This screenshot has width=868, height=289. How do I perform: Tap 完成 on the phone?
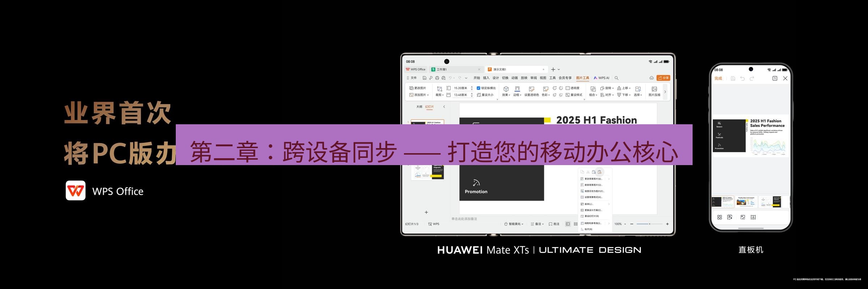click(718, 78)
